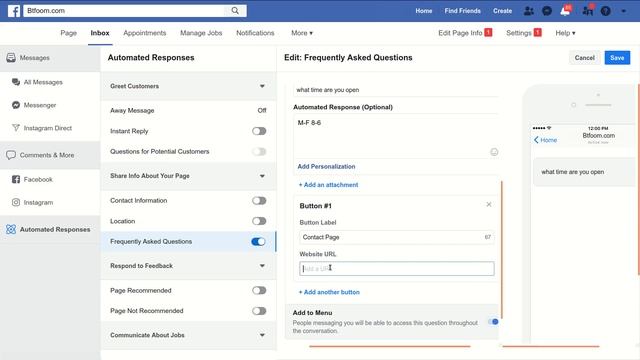Viewport: 640px width, 360px height.
Task: Click Home in top navigation
Action: tap(424, 11)
